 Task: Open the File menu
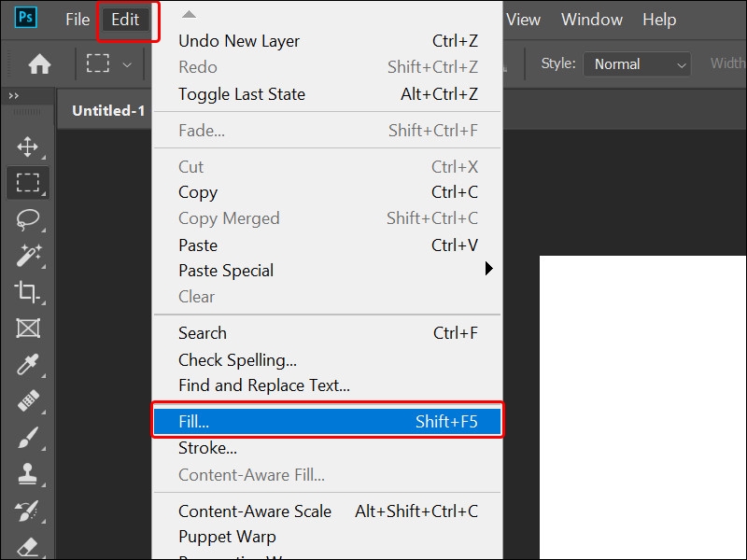click(x=78, y=20)
